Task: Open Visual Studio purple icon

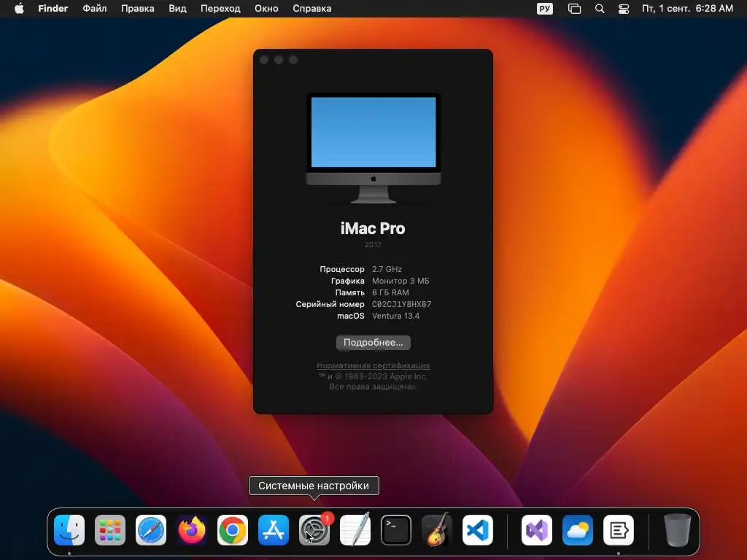Action: coord(537,530)
